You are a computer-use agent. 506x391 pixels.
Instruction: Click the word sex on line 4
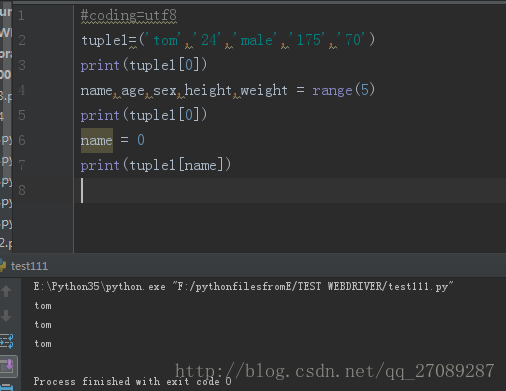165,91
